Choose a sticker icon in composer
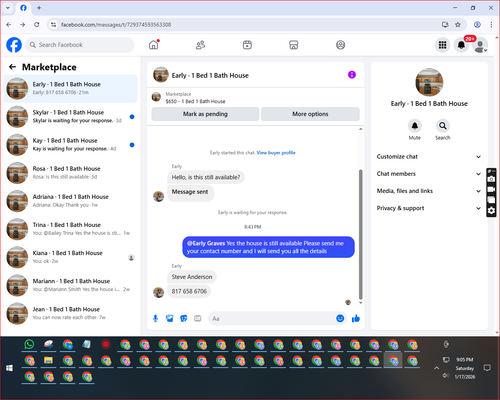 [x=184, y=319]
